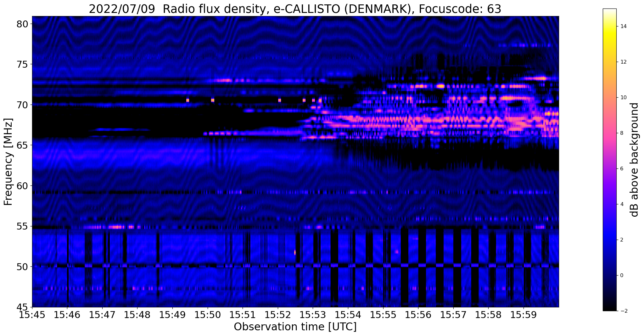Click the 15:58 time tick label

(489, 315)
